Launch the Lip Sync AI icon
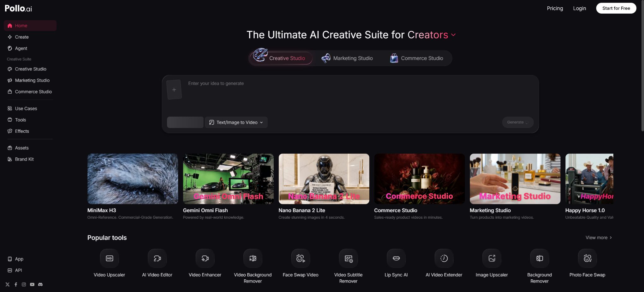Screen dimensions: 644x292 coord(396,259)
